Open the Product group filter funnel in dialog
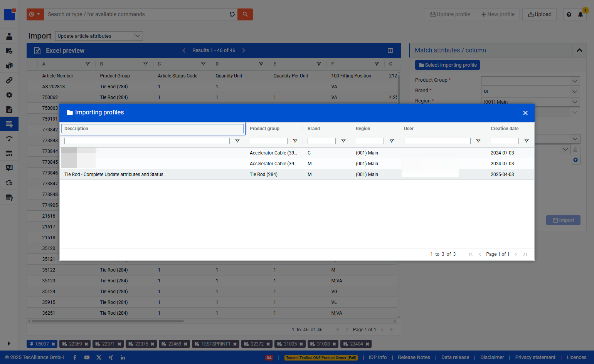 (x=295, y=141)
